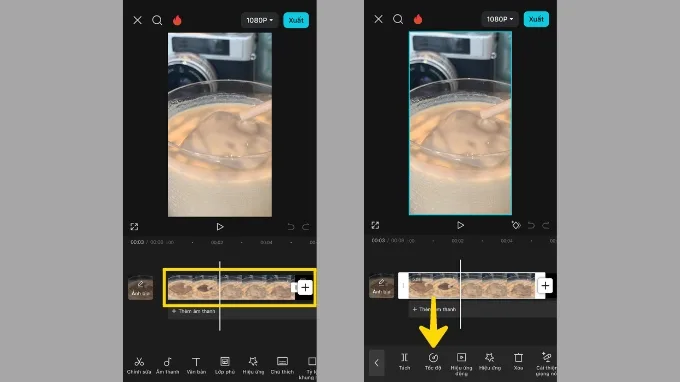Viewport: 680px width, 382px height.
Task: Click Xuất export button in right editor
Action: pyautogui.click(x=536, y=19)
